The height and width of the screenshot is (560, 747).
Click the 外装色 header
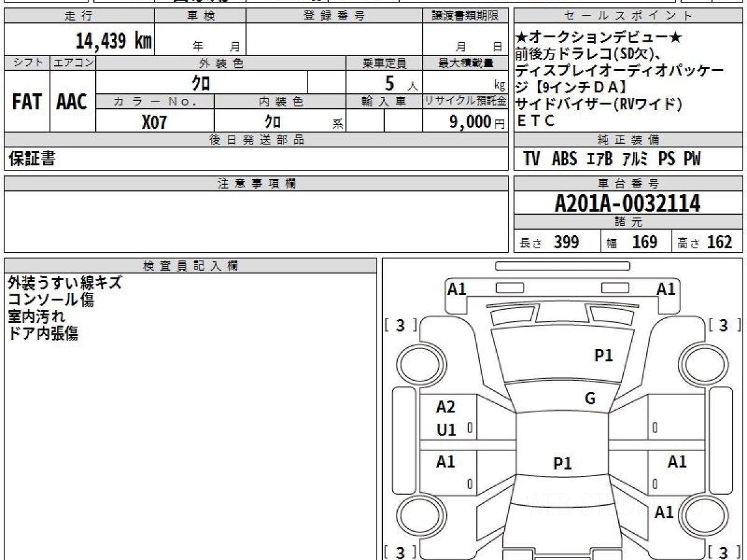pos(221,63)
